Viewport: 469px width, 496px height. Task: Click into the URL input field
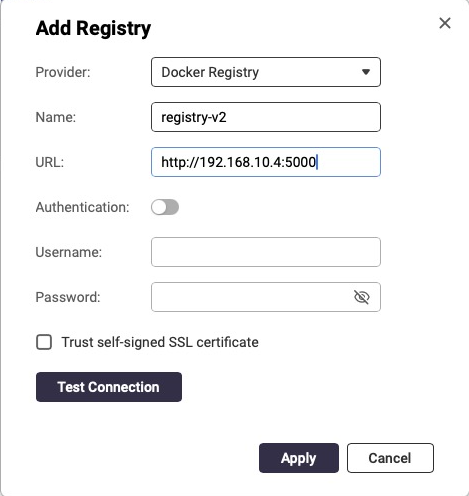(x=266, y=162)
